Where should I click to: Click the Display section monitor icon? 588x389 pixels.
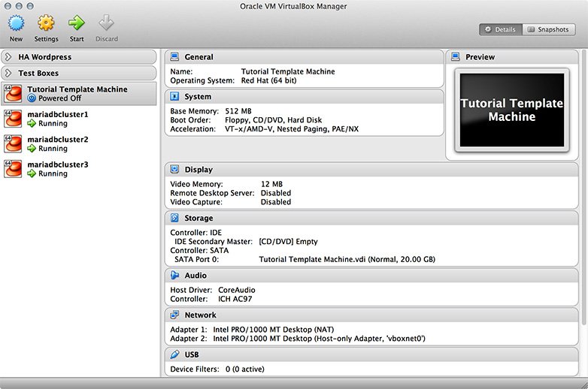174,170
